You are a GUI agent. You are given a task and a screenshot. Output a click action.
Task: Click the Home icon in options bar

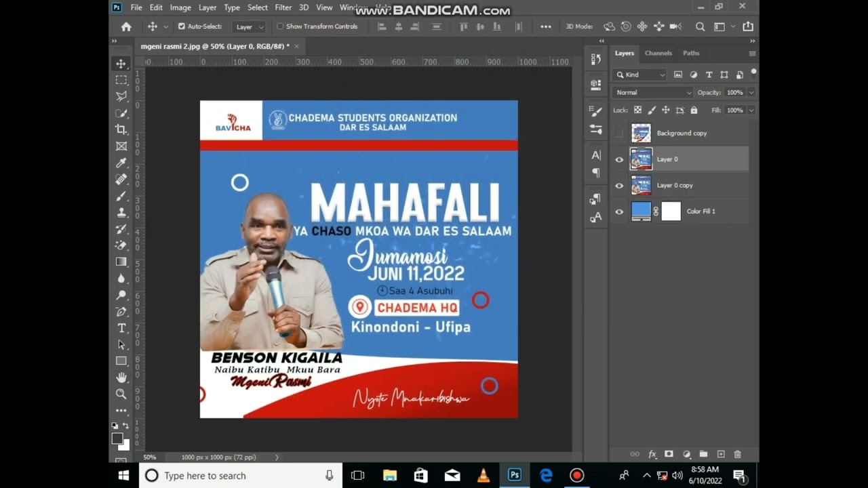coord(126,26)
